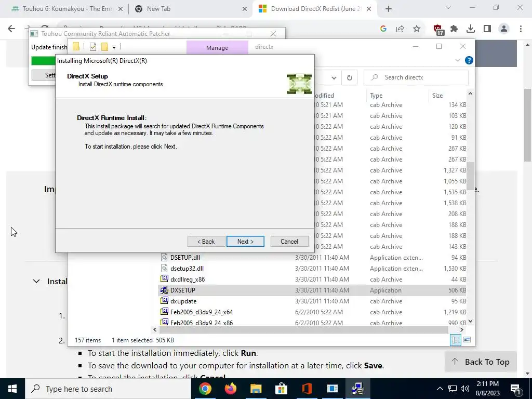The width and height of the screenshot is (532, 399).
Task: Click dxdllreg_x86 cab icon
Action: coord(164,279)
